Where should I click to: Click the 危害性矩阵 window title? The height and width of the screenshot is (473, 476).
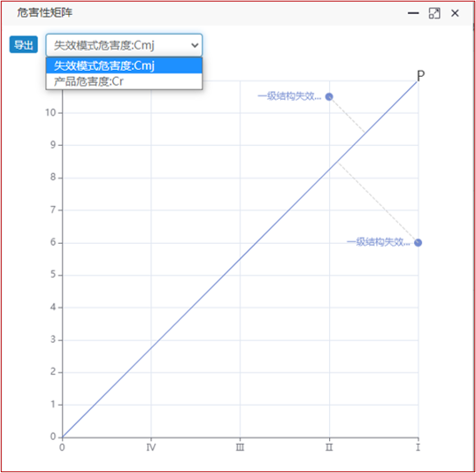45,13
